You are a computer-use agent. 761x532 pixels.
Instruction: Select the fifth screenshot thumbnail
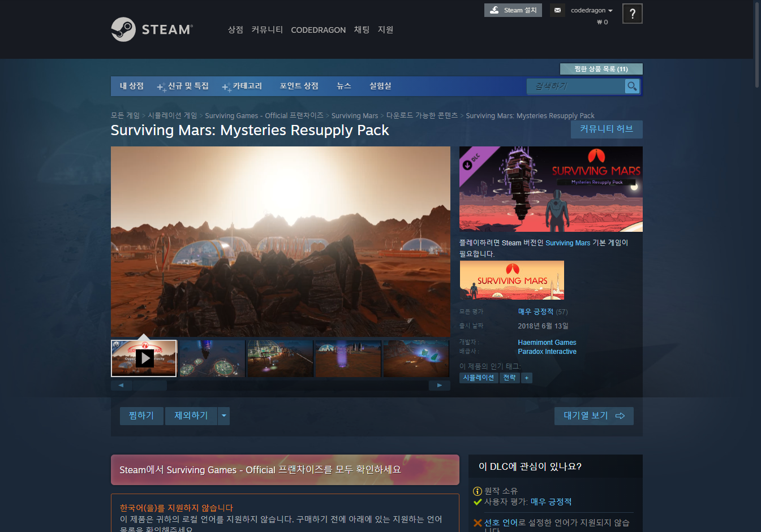[x=416, y=358]
